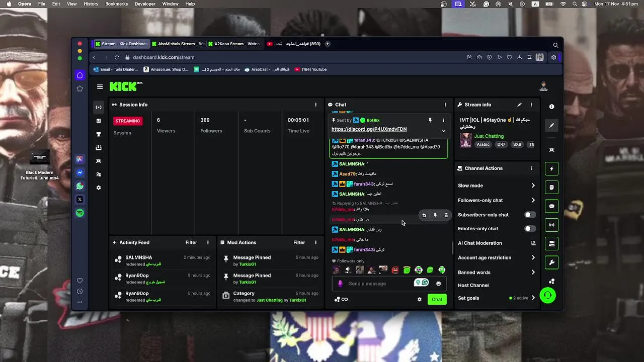
Task: Reload the page in Opera toolbar
Action: click(x=117, y=57)
